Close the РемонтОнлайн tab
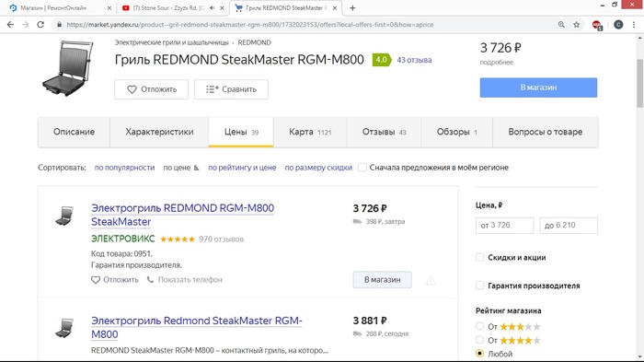The width and height of the screenshot is (644, 362). 109,7
